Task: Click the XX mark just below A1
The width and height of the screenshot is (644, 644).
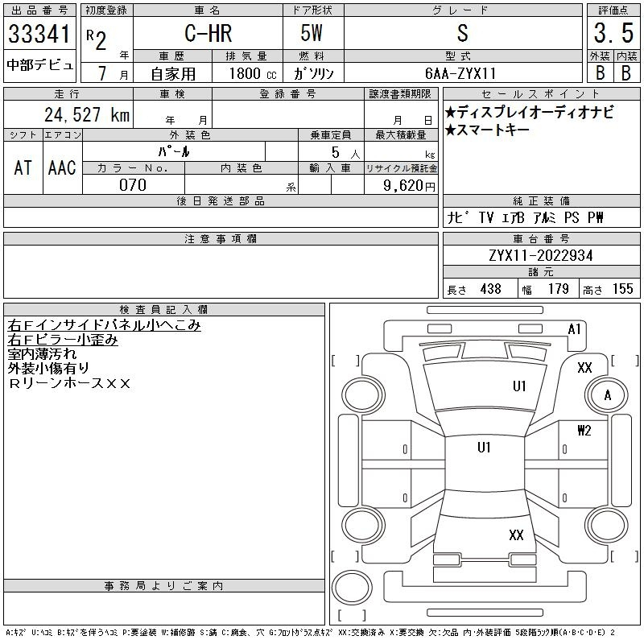Action: (585, 367)
